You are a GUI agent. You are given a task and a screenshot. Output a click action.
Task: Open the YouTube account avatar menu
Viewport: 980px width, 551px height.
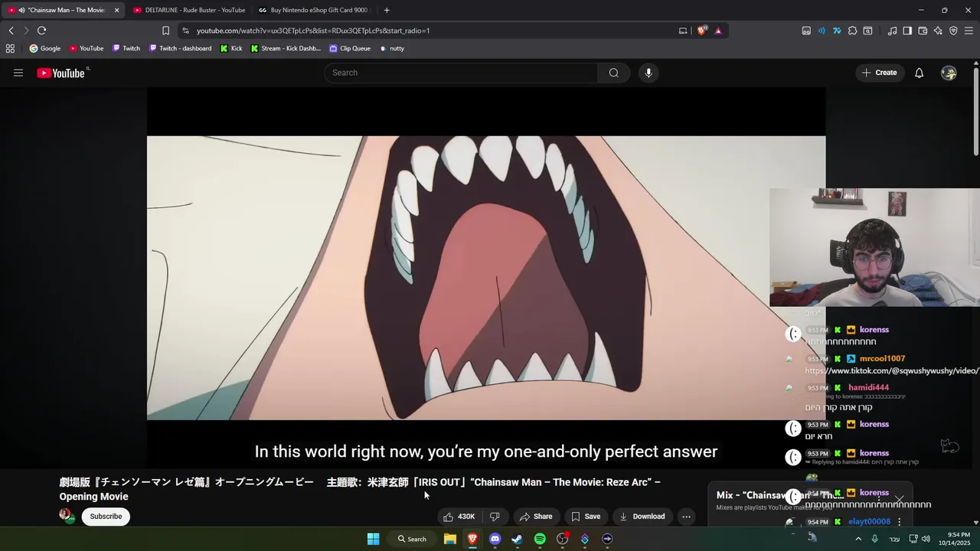(x=949, y=73)
